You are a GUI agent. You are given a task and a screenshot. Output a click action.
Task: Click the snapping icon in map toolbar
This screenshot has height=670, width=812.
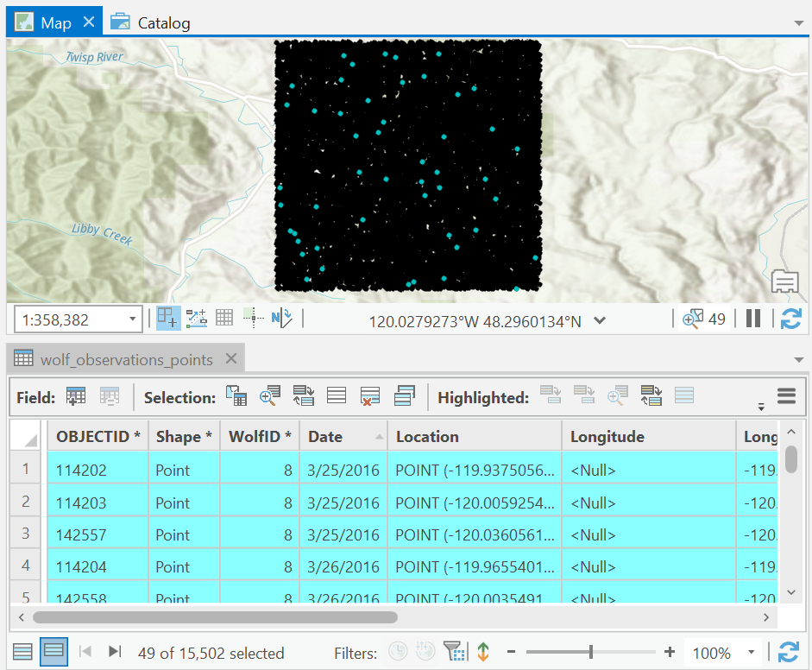(168, 319)
